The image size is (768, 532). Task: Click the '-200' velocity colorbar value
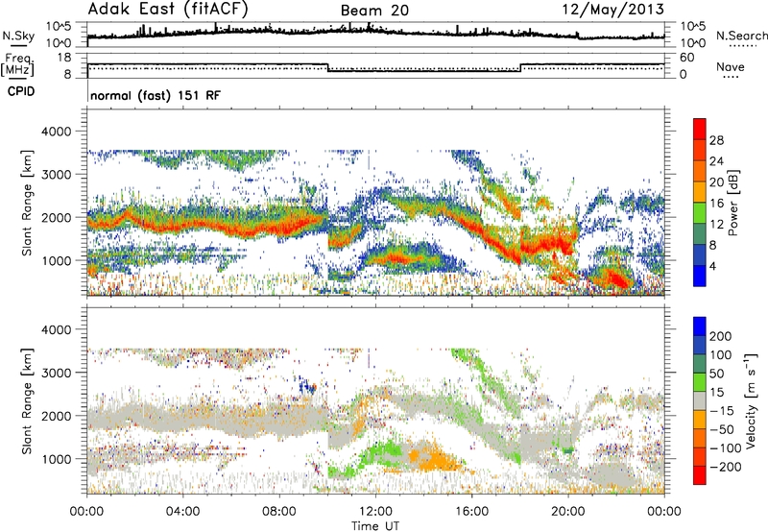point(726,467)
